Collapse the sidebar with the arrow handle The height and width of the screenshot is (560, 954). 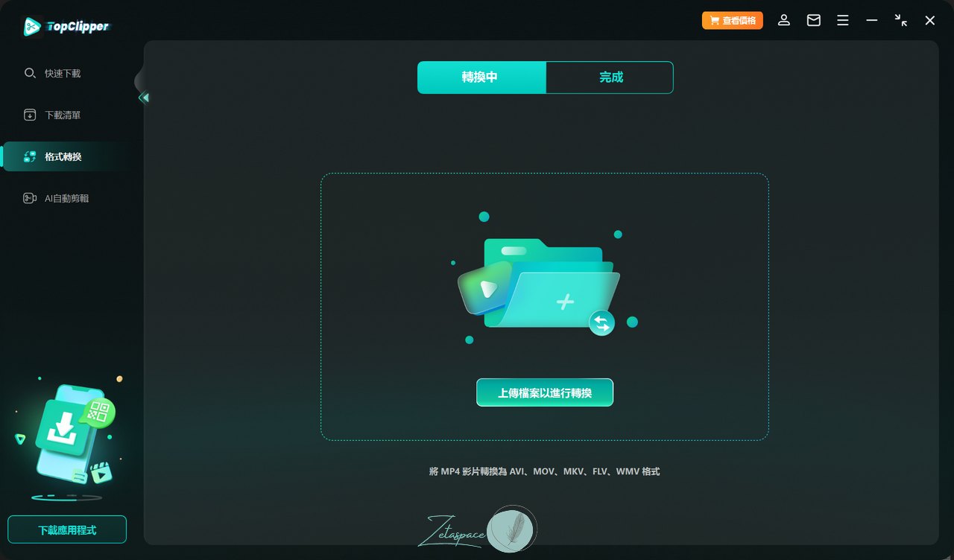[x=144, y=98]
